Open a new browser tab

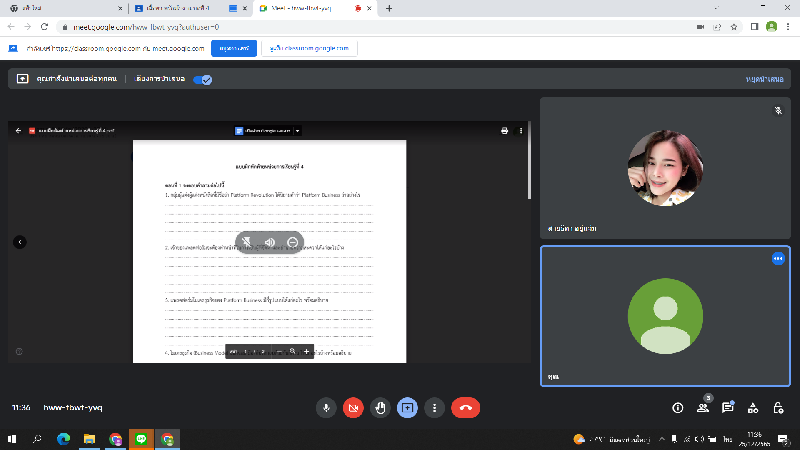(388, 8)
